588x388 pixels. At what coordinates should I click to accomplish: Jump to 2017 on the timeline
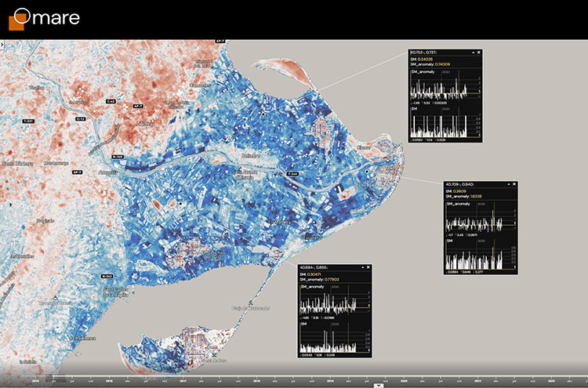[x=183, y=381]
